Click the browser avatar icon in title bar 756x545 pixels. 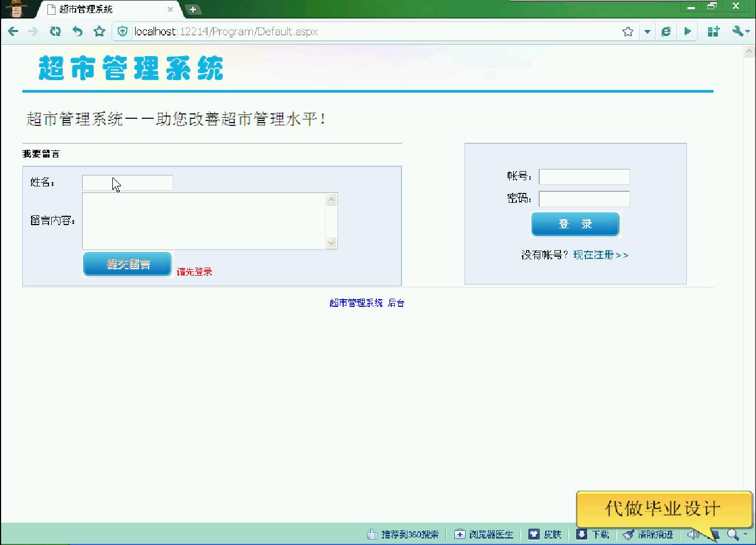pos(17,9)
